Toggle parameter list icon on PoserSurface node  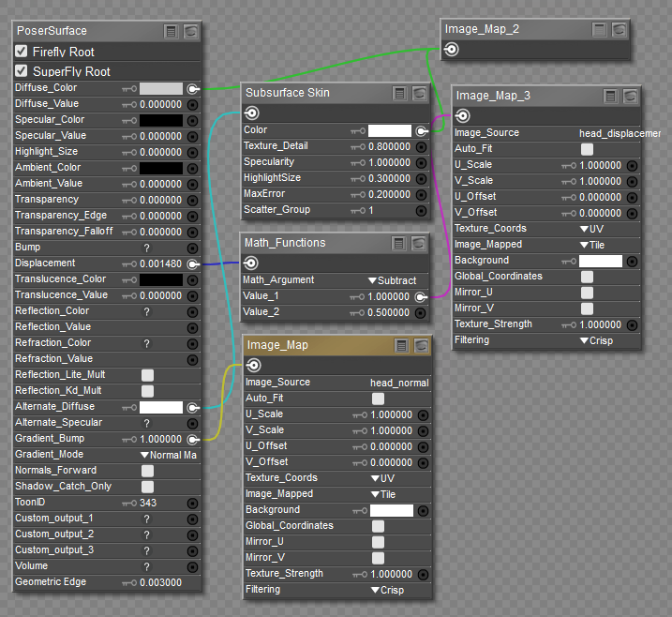tap(171, 31)
